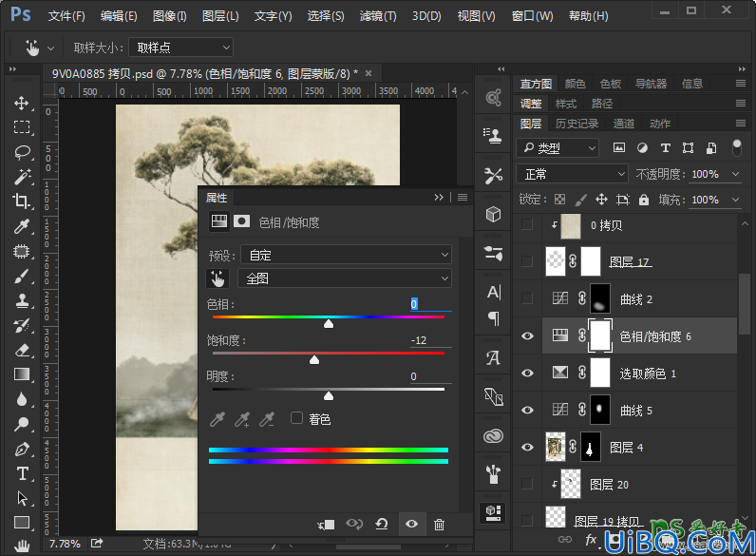Click the 饱和度 saturation slider handle
The image size is (756, 556).
tap(314, 359)
